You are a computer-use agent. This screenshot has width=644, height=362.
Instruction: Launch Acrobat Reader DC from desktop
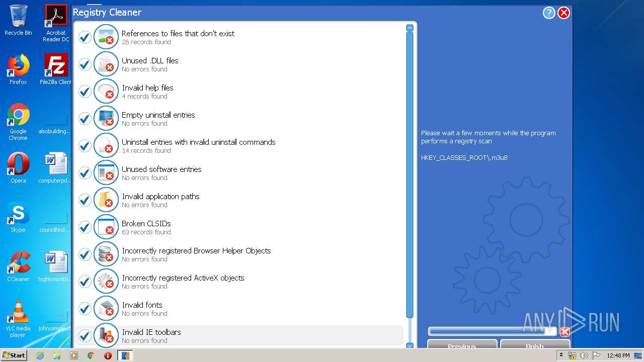56,23
